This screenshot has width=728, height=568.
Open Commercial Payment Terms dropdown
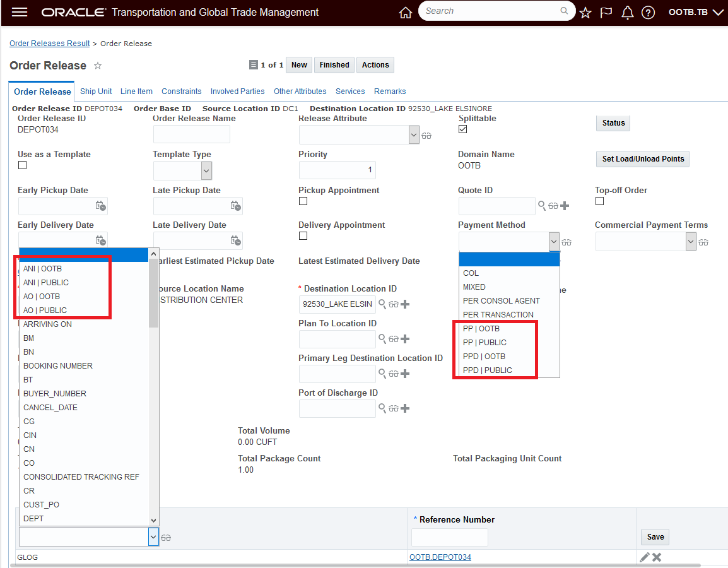[691, 242]
